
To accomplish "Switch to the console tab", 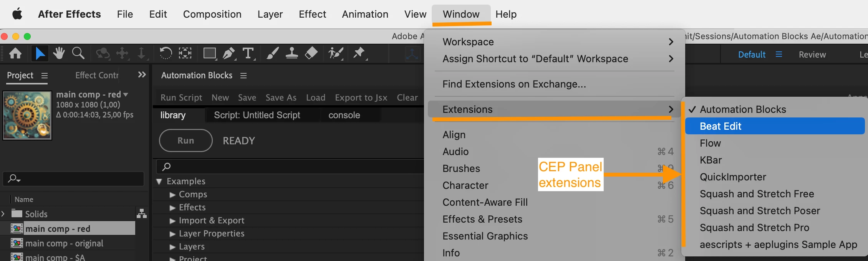I will [344, 115].
